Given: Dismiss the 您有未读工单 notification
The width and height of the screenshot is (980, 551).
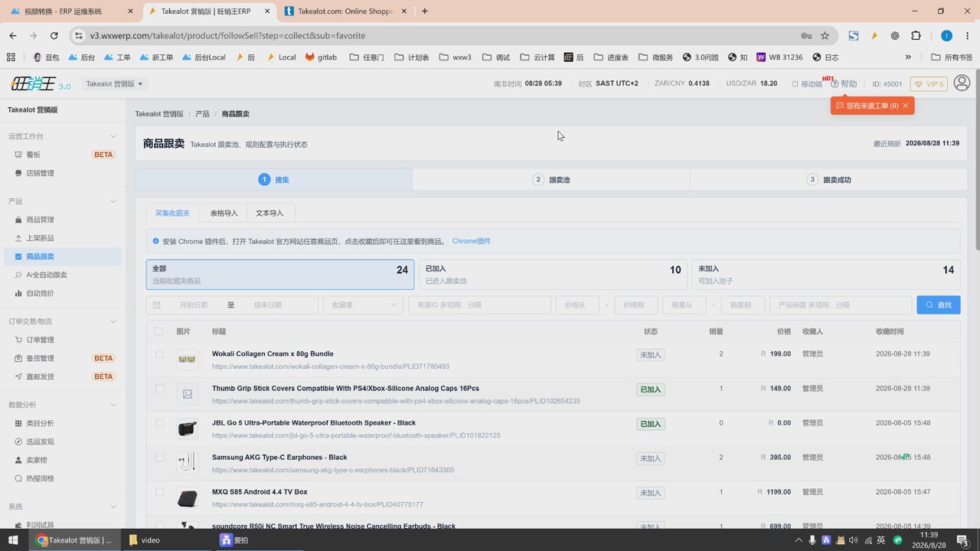Looking at the screenshot, I should click(x=905, y=106).
